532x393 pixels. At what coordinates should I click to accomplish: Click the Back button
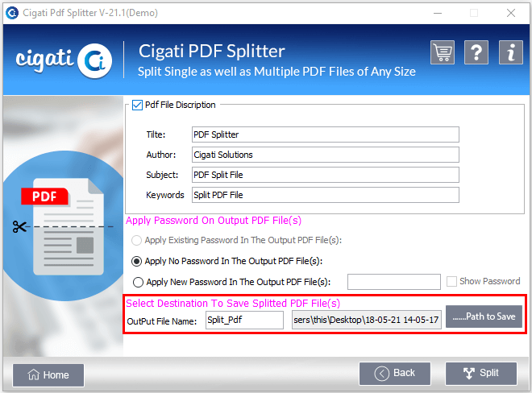[395, 374]
